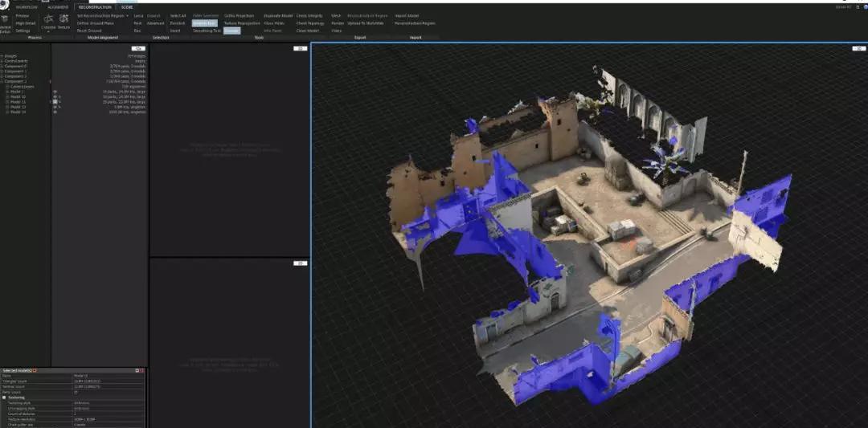
Task: Click the highlighted Simplify Tool
Action: pos(204,23)
